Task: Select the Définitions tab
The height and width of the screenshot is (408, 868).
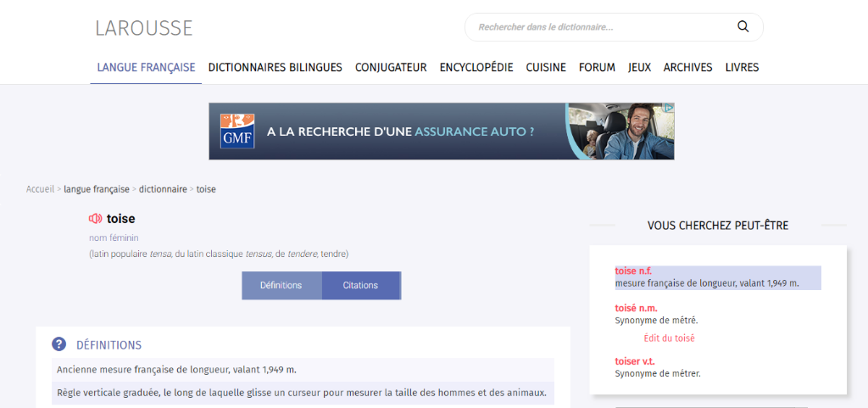Action: click(x=281, y=286)
